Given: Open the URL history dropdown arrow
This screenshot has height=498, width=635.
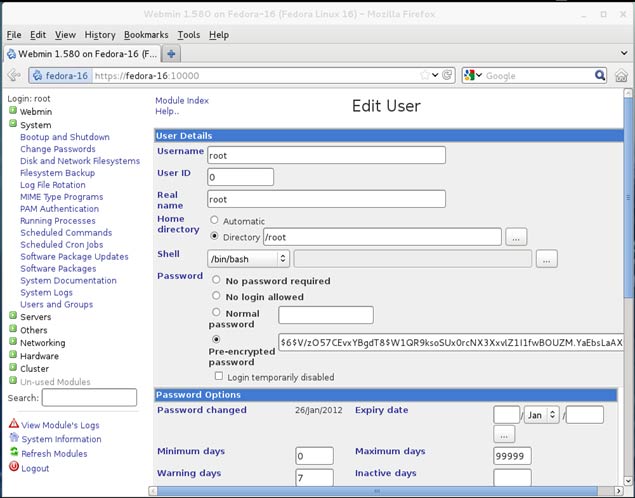Looking at the screenshot, I should (435, 75).
